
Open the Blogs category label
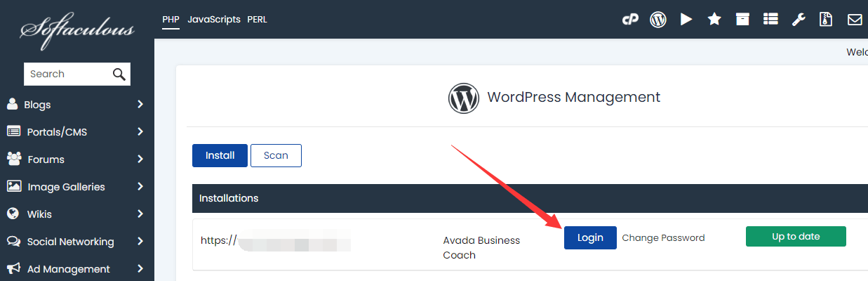(x=37, y=105)
